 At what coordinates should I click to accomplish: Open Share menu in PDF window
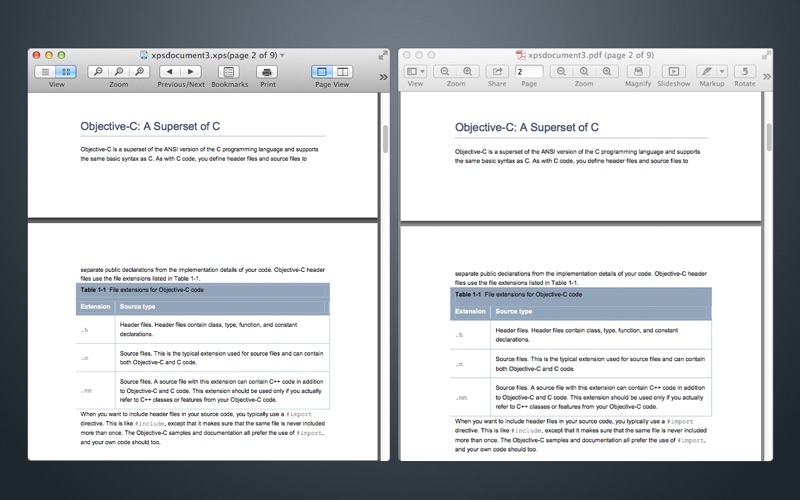pos(497,71)
